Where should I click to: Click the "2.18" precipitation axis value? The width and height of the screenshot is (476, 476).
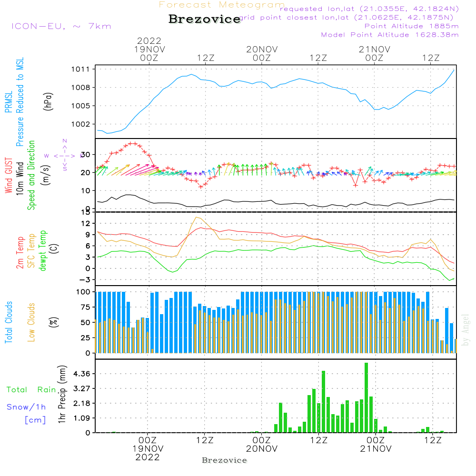click(x=82, y=404)
